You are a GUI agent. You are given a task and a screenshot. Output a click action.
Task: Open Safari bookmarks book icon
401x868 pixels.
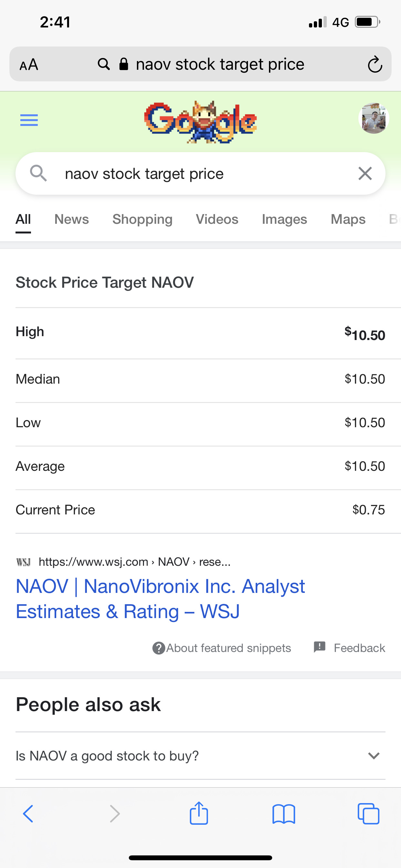pyautogui.click(x=284, y=814)
